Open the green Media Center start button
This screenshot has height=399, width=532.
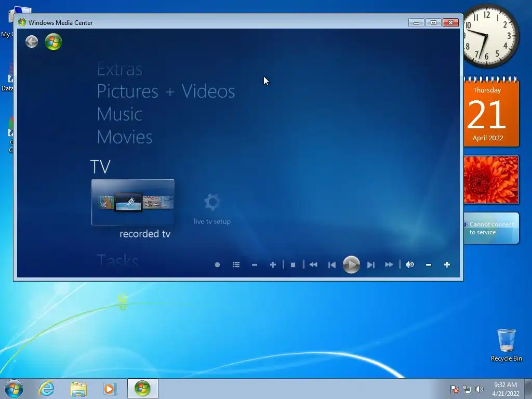point(54,42)
